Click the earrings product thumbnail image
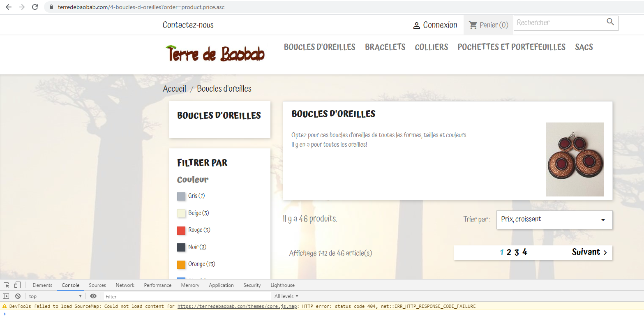 (x=575, y=159)
